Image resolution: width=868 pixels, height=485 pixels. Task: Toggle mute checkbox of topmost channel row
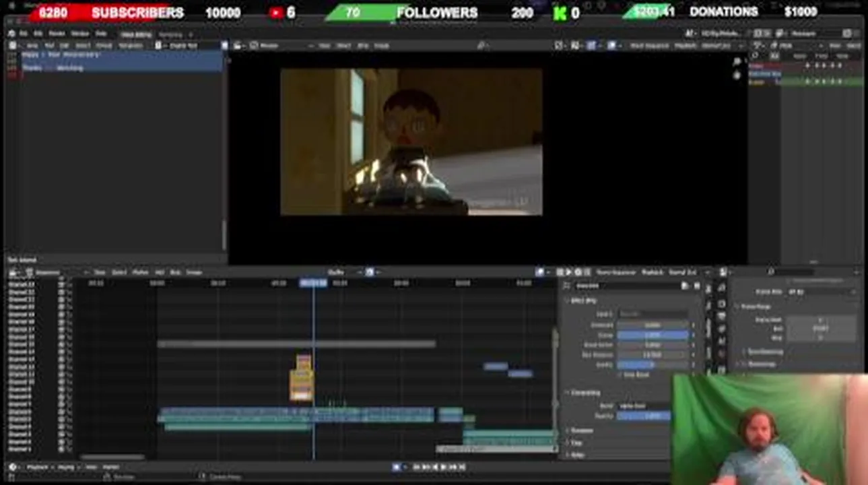(61, 285)
